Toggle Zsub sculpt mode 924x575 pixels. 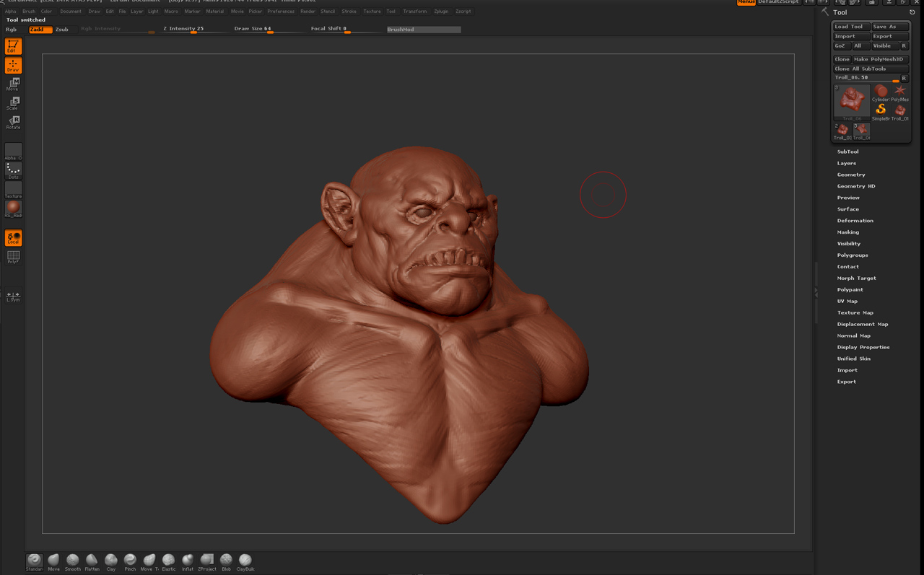click(x=62, y=30)
